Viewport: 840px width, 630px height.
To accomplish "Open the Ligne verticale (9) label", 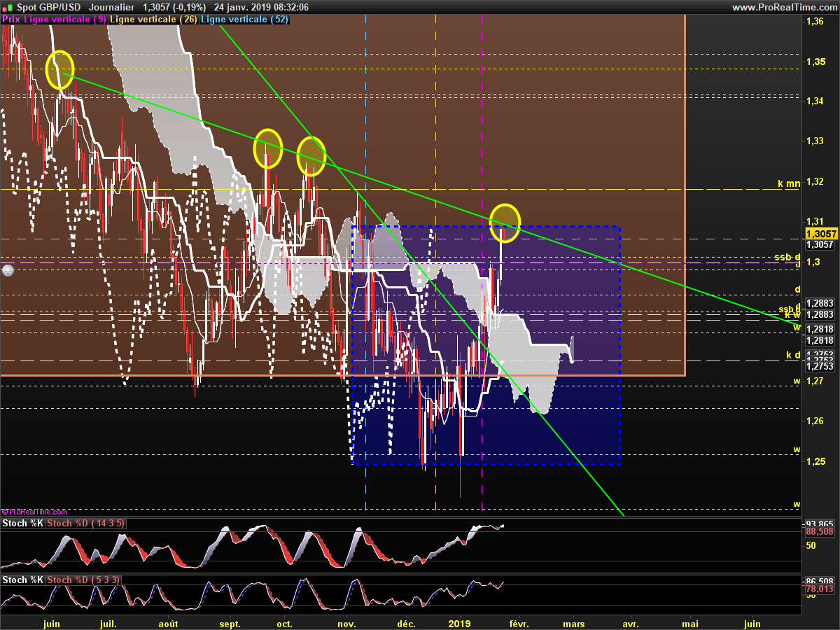I will [65, 20].
